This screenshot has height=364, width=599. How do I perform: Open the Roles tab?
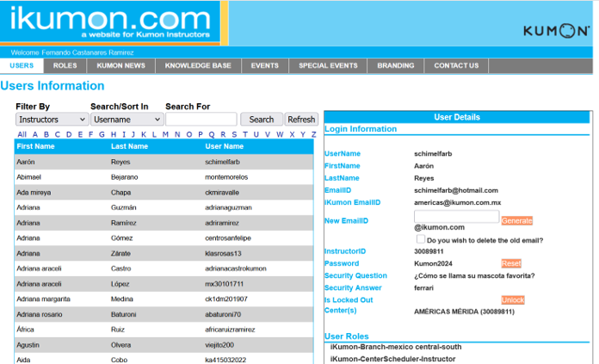click(x=65, y=65)
